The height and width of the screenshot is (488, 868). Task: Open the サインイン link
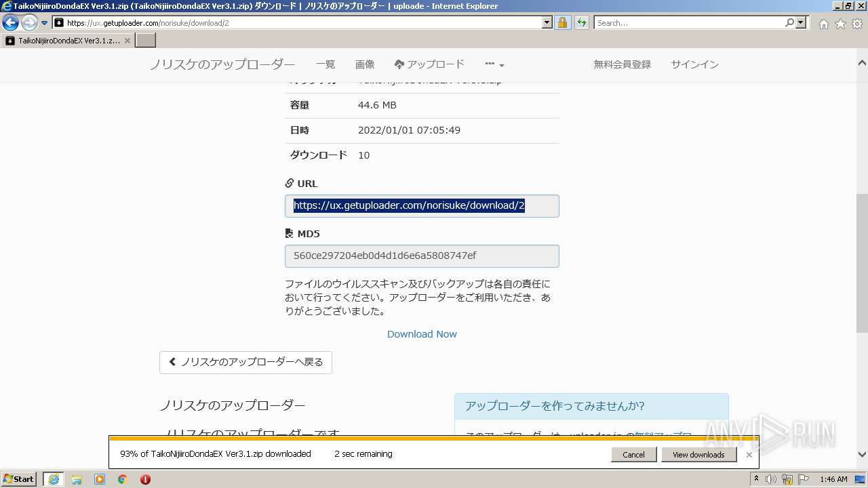(695, 64)
